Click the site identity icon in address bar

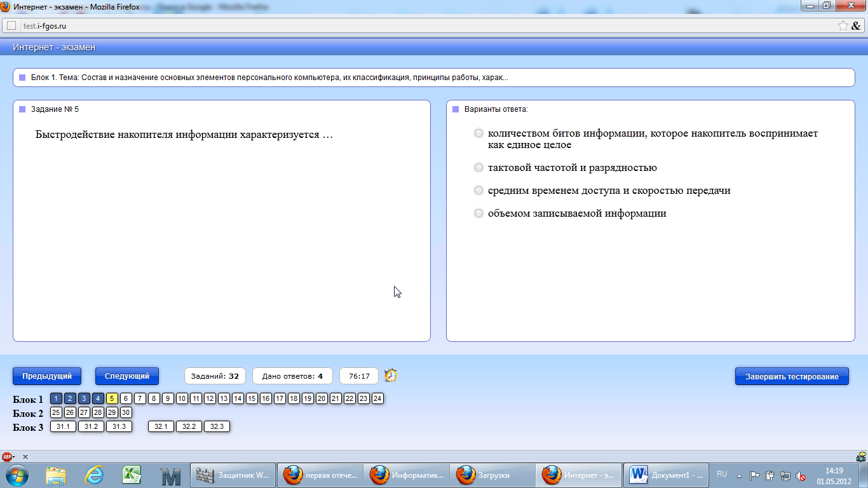pyautogui.click(x=11, y=26)
